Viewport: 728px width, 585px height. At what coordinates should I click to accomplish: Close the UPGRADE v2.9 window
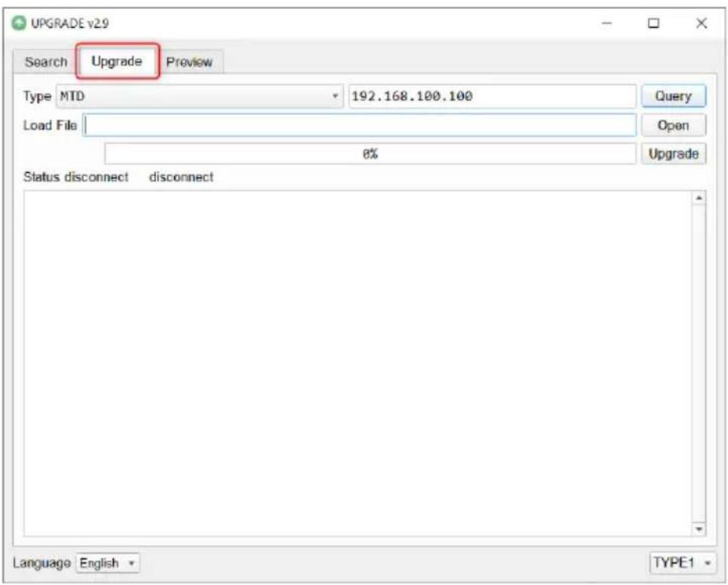(702, 23)
